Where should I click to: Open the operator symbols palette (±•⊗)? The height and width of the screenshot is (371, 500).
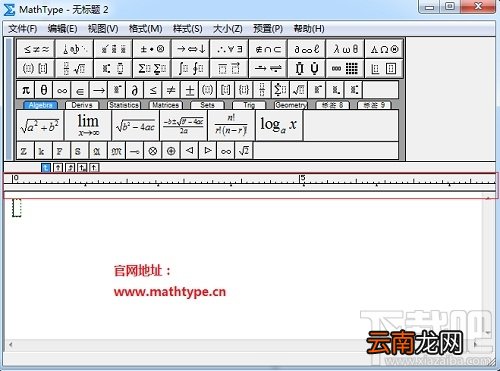click(152, 49)
